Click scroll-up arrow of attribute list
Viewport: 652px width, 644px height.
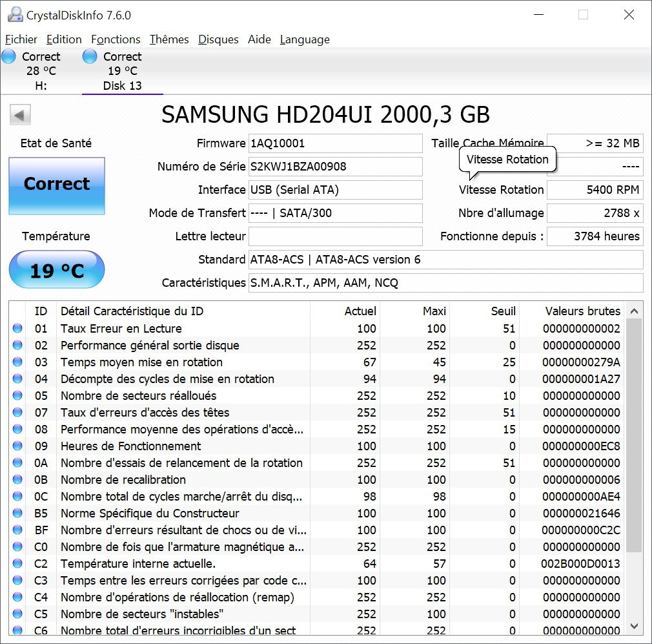click(x=634, y=311)
